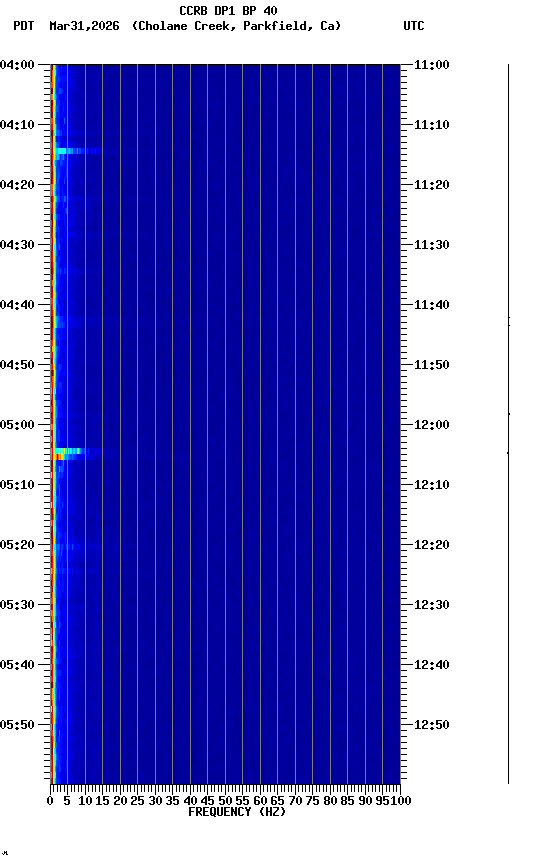
Task: Click the UTC time label 11:50
Action: 431,365
